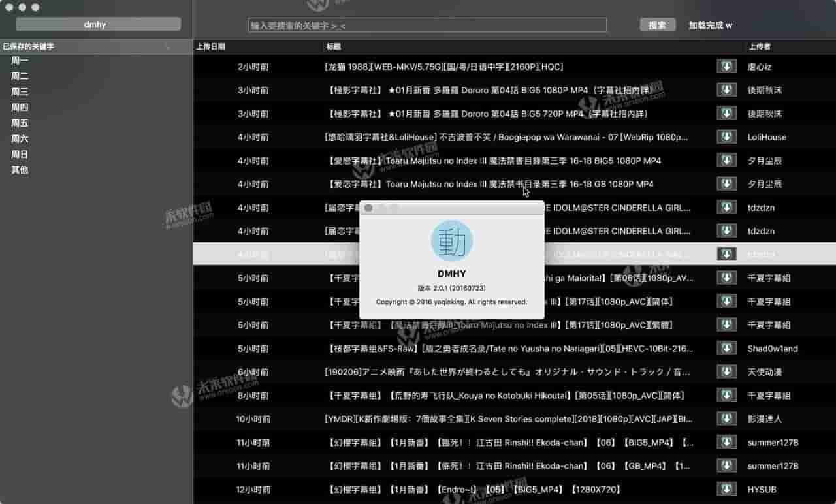The height and width of the screenshot is (504, 836).
Task: Select 周日 in the sidebar
Action: tap(20, 155)
